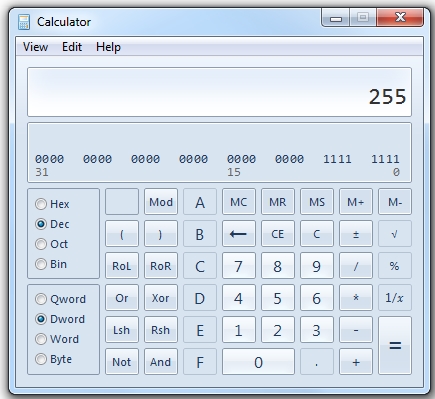Click the Lsh left shift button
This screenshot has width=435, height=399.
point(122,330)
